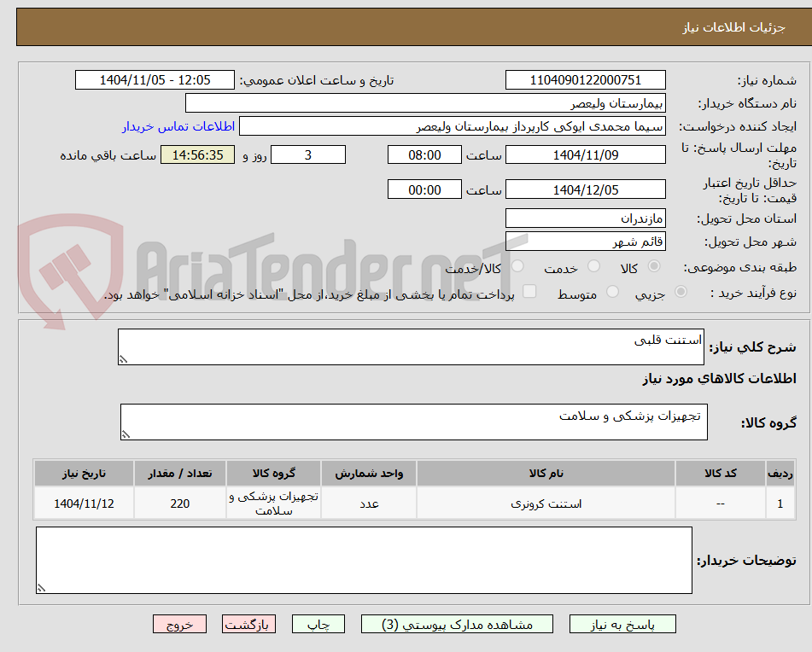Select the کالا/خدمت radio button
The image size is (812, 652).
[x=517, y=266]
